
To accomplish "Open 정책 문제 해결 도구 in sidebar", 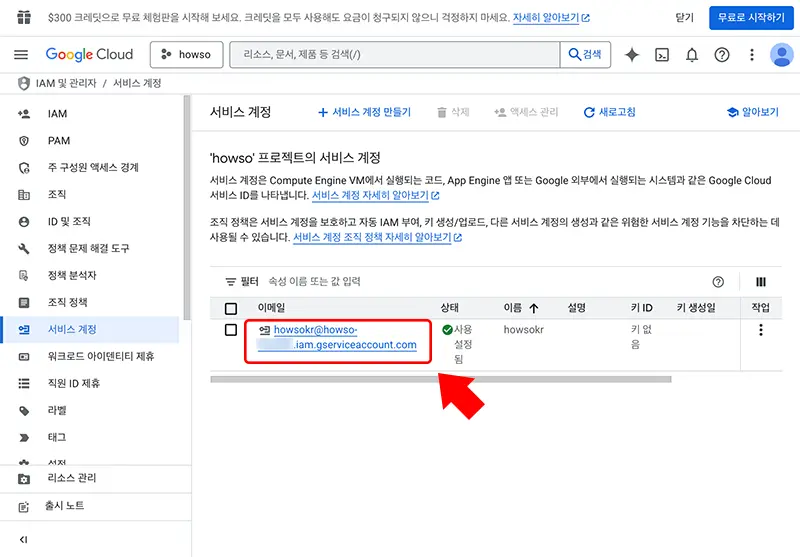I will [88, 249].
